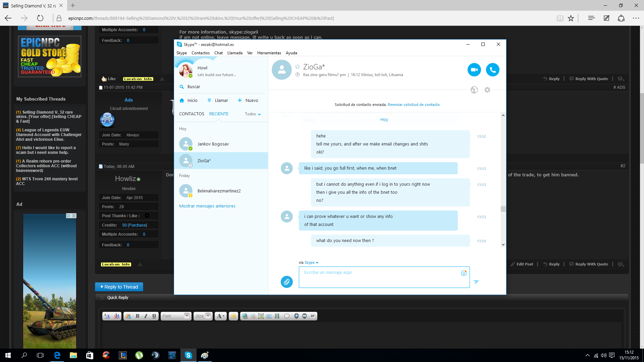Click the wrap quote speech bubble icon

coord(287,316)
